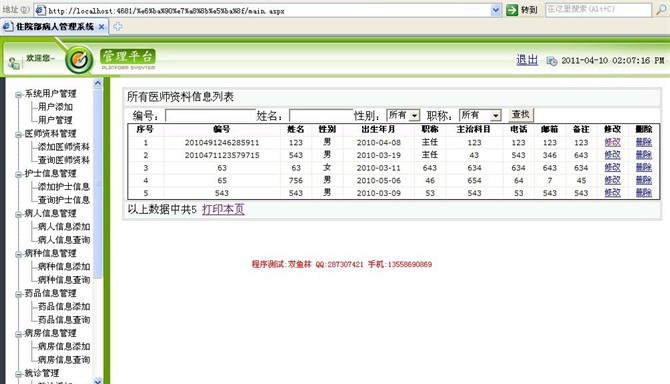Viewport: 670px width, 384px height.
Task: Open 添加医师资料 in the sidebar
Action: pos(64,147)
